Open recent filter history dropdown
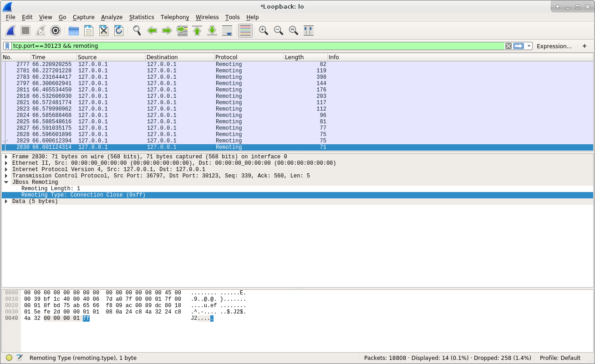 [529, 46]
